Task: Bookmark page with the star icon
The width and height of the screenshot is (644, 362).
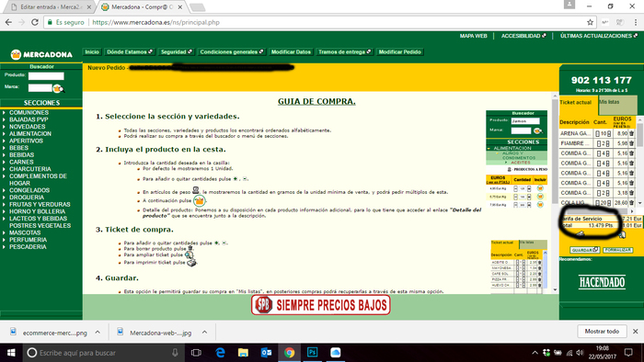Action: click(591, 22)
